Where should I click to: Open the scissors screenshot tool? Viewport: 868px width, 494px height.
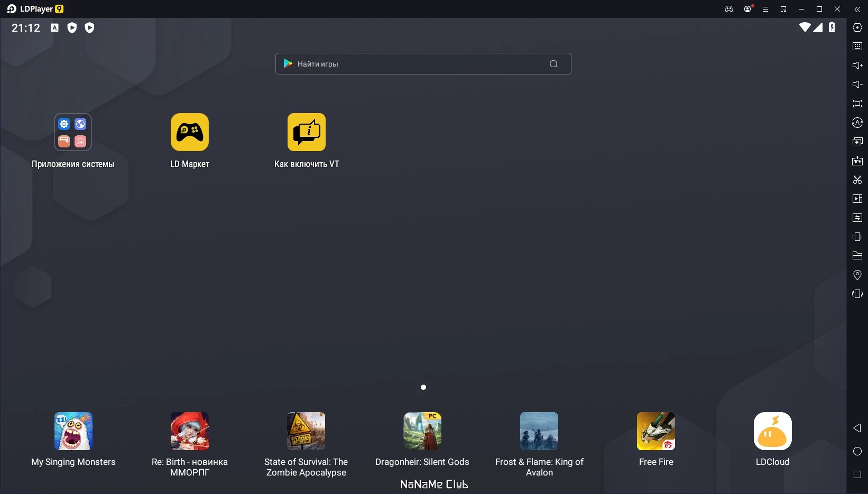pos(857,180)
